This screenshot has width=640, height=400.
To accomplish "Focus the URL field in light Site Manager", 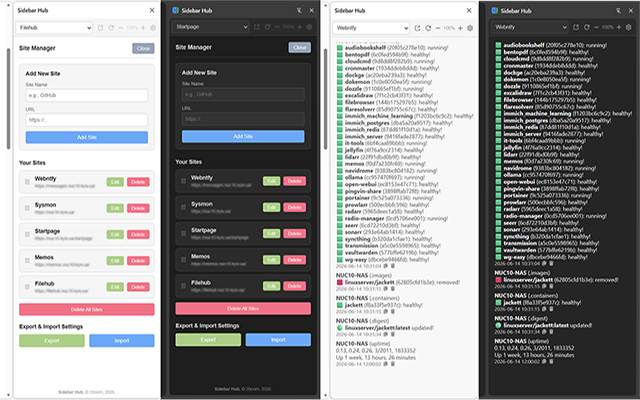I will tap(87, 120).
